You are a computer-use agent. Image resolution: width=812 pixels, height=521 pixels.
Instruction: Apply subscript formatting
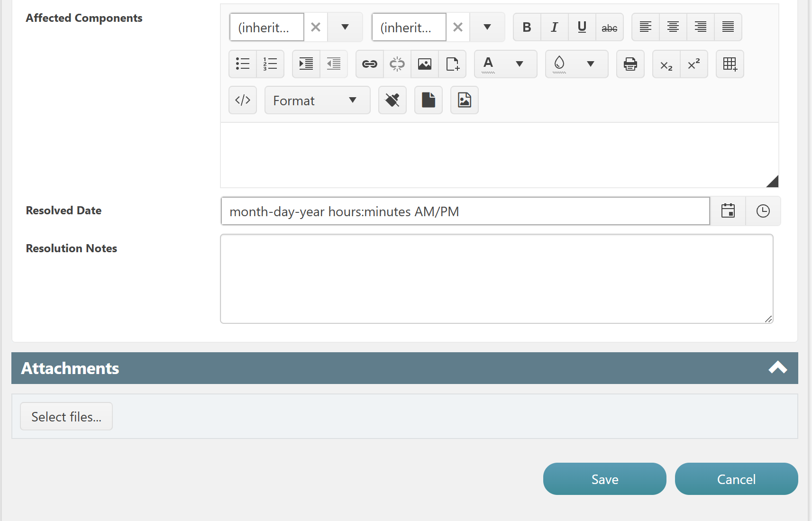666,64
